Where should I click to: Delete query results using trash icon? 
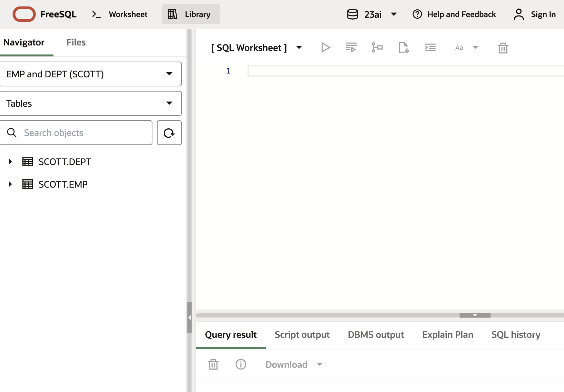pyautogui.click(x=213, y=364)
